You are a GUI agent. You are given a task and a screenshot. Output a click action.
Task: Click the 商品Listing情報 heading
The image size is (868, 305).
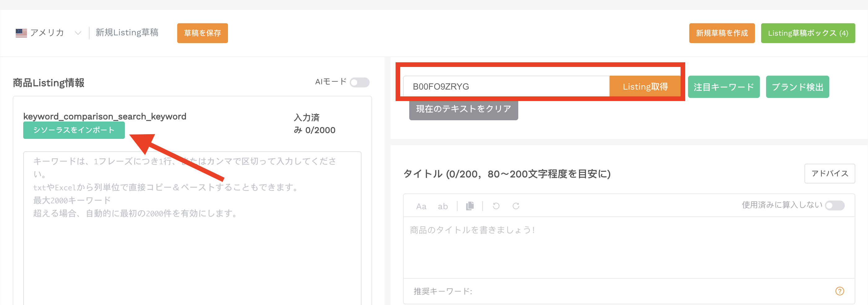(49, 83)
